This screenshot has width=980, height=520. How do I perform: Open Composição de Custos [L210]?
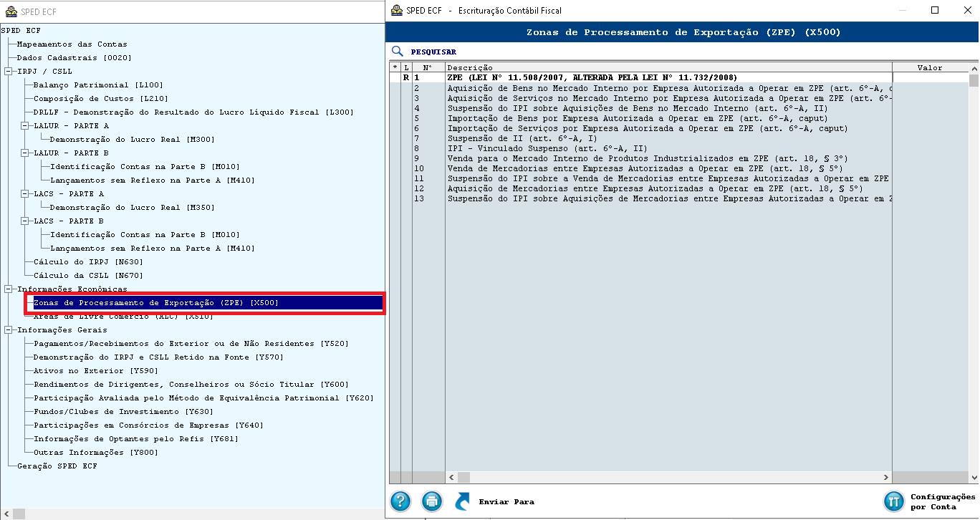pyautogui.click(x=100, y=98)
